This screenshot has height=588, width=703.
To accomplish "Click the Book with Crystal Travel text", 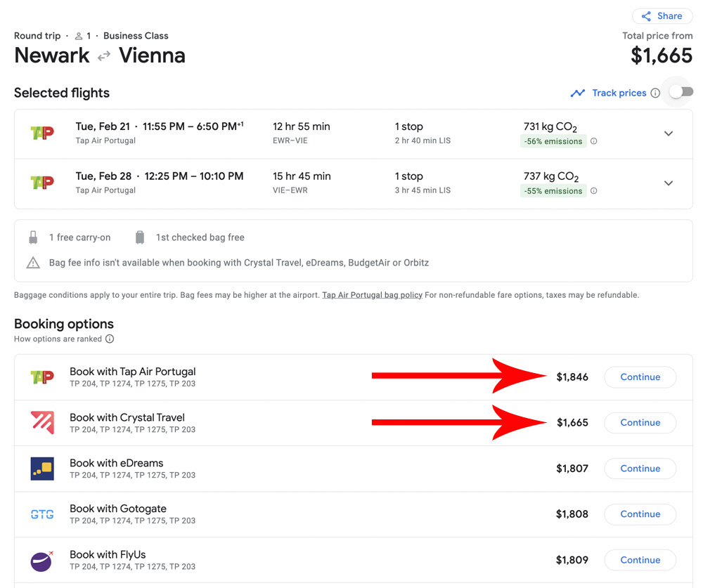I will (127, 417).
